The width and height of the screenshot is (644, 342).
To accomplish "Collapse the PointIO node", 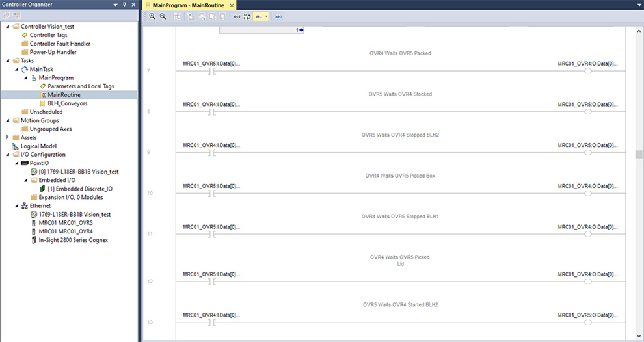I will (16, 163).
